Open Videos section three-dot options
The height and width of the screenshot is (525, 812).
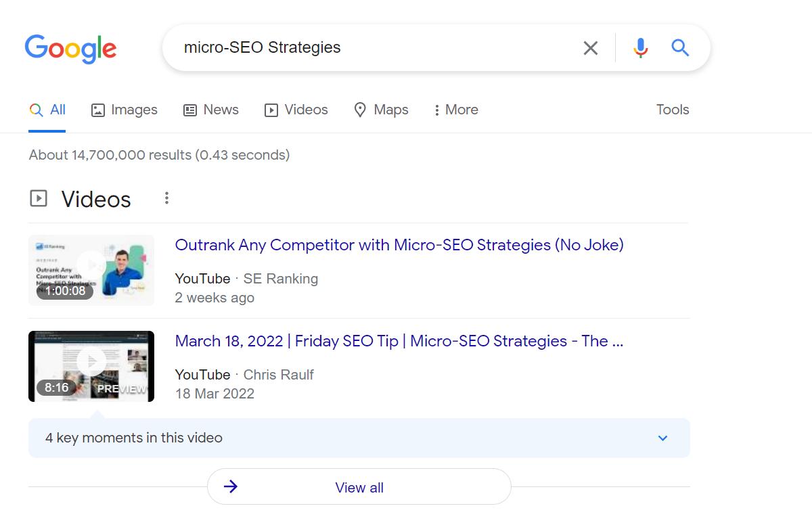coord(166,198)
